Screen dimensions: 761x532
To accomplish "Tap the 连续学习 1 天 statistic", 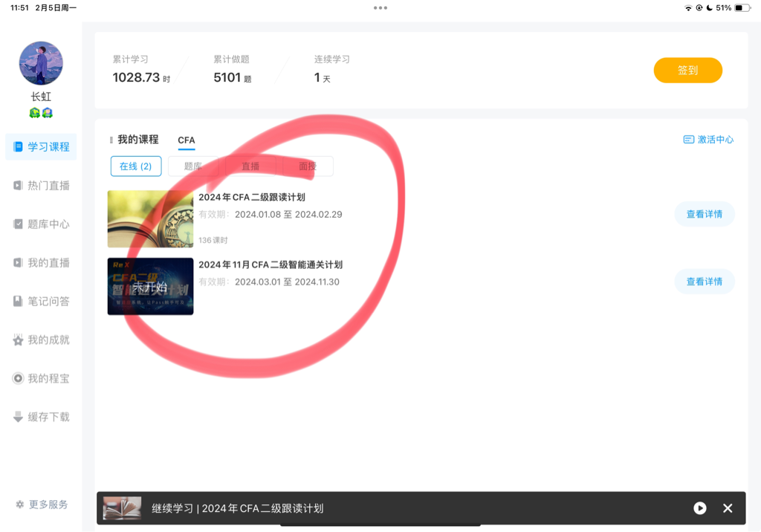I will pos(331,69).
